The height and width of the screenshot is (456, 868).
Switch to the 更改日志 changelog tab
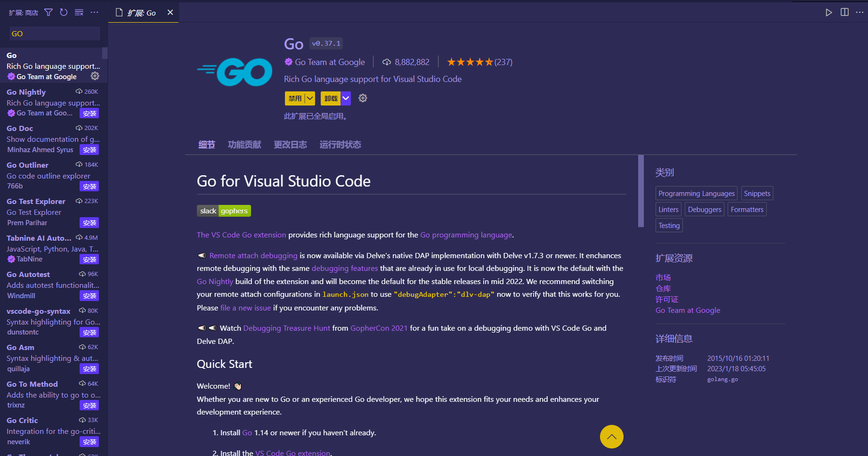[x=291, y=145]
